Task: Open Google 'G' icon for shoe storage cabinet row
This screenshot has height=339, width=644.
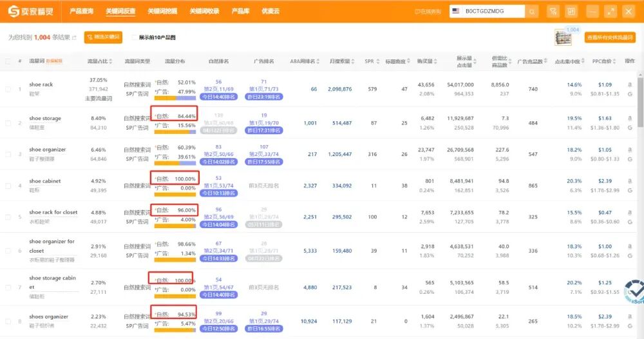Action: point(630,292)
